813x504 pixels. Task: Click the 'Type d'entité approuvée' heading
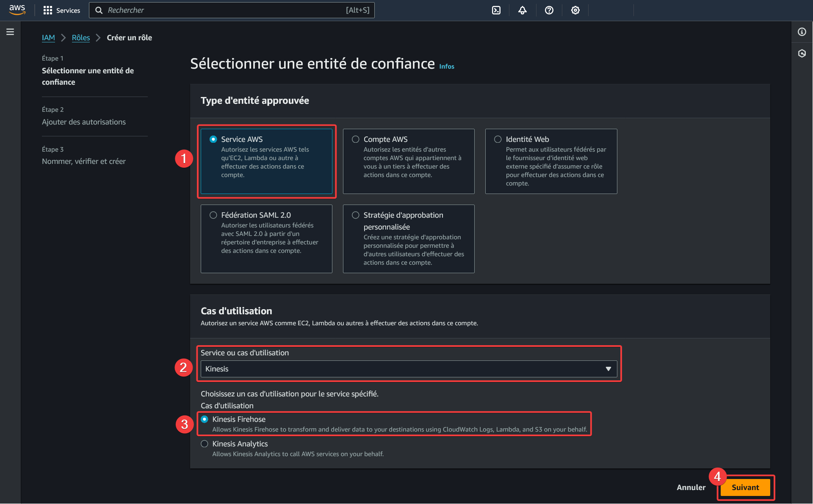click(x=255, y=100)
